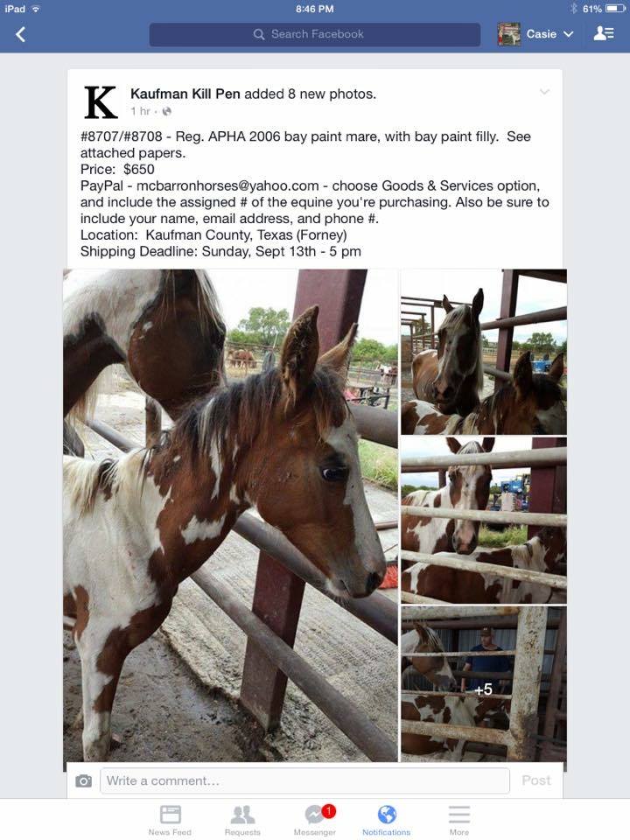
Task: Tap the back arrow icon
Action: tap(20, 34)
